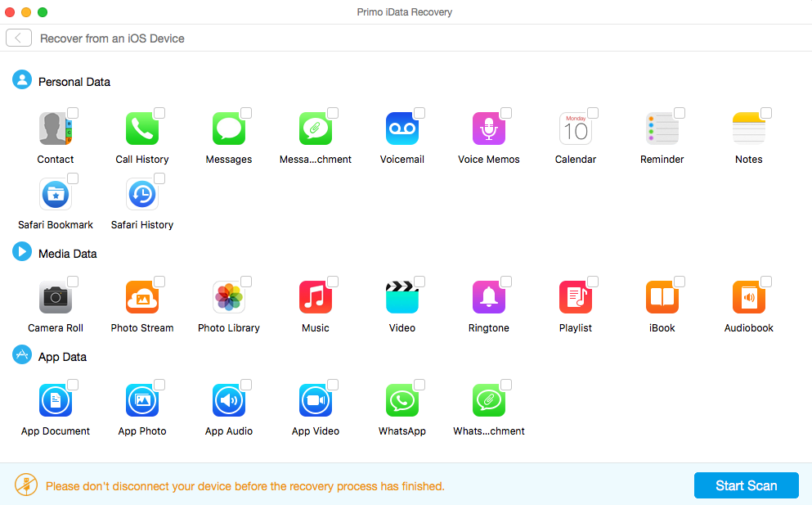Click the Media Data heading

coord(67,254)
